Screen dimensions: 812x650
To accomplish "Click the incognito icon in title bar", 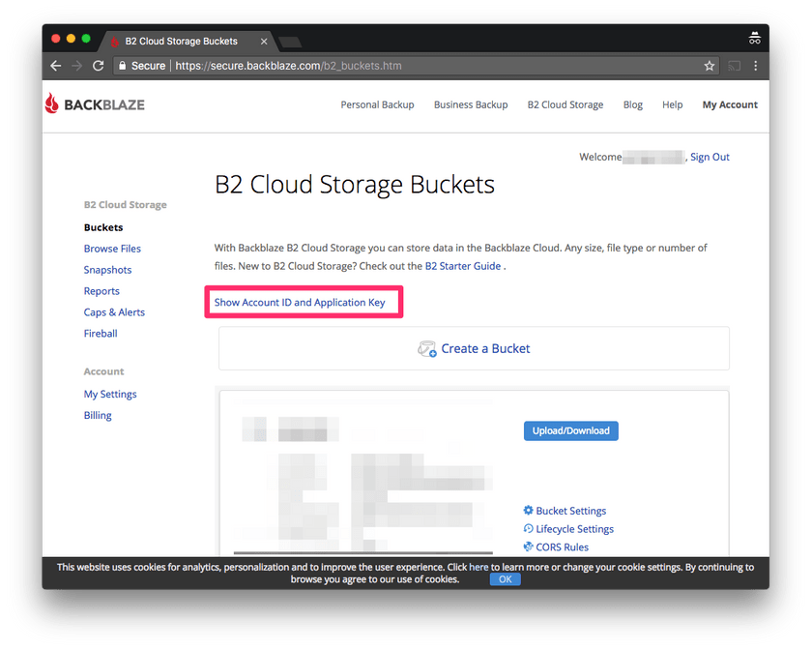I will coord(755,39).
